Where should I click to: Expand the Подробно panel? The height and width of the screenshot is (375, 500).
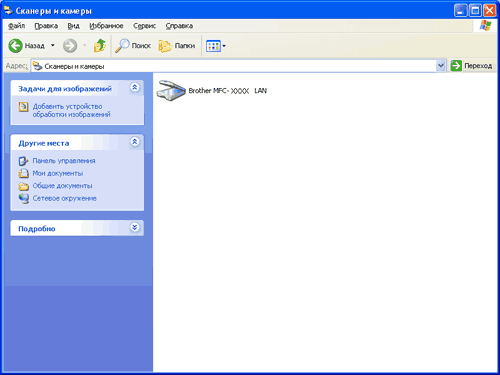click(x=135, y=228)
